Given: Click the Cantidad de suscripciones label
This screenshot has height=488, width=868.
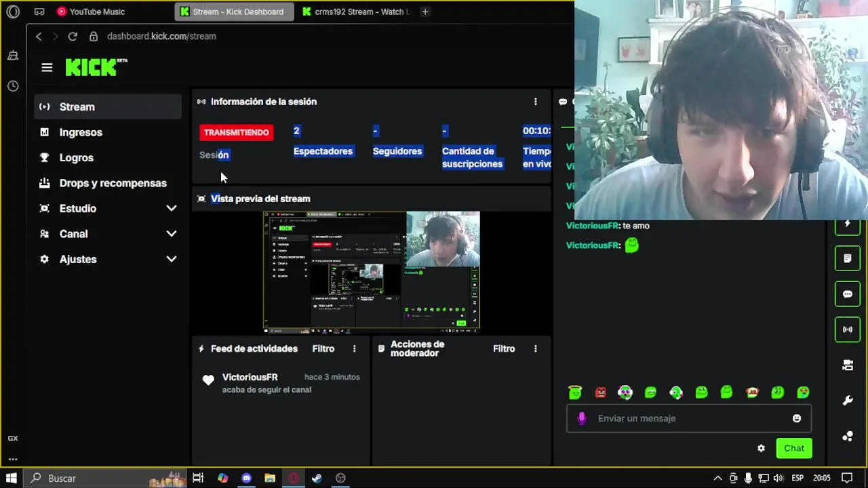Looking at the screenshot, I should tap(473, 157).
